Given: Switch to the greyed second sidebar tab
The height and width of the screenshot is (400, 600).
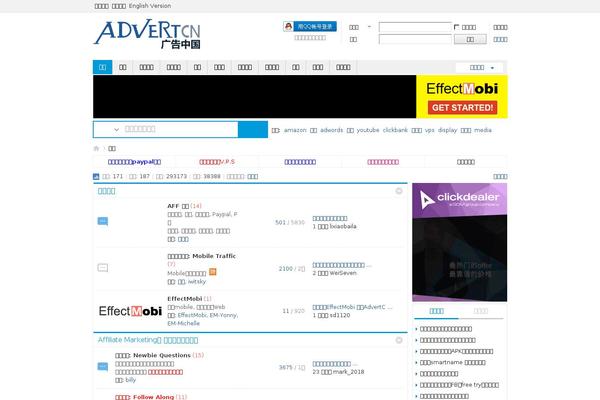Looking at the screenshot, I should (x=481, y=311).
